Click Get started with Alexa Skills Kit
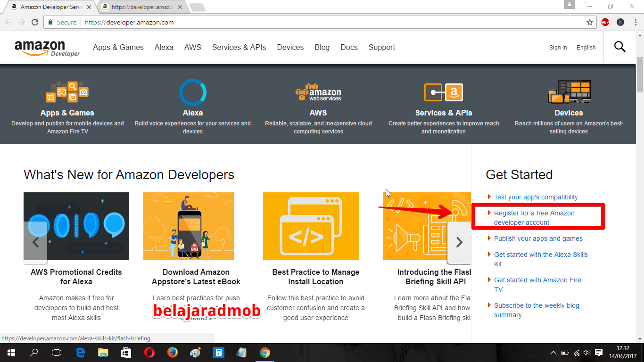 coord(541,259)
